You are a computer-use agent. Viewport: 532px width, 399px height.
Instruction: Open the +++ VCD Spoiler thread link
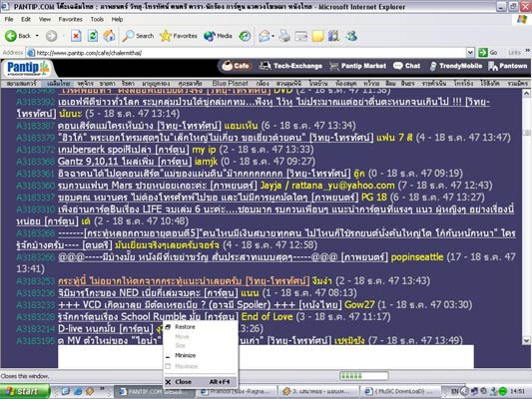click(200, 305)
